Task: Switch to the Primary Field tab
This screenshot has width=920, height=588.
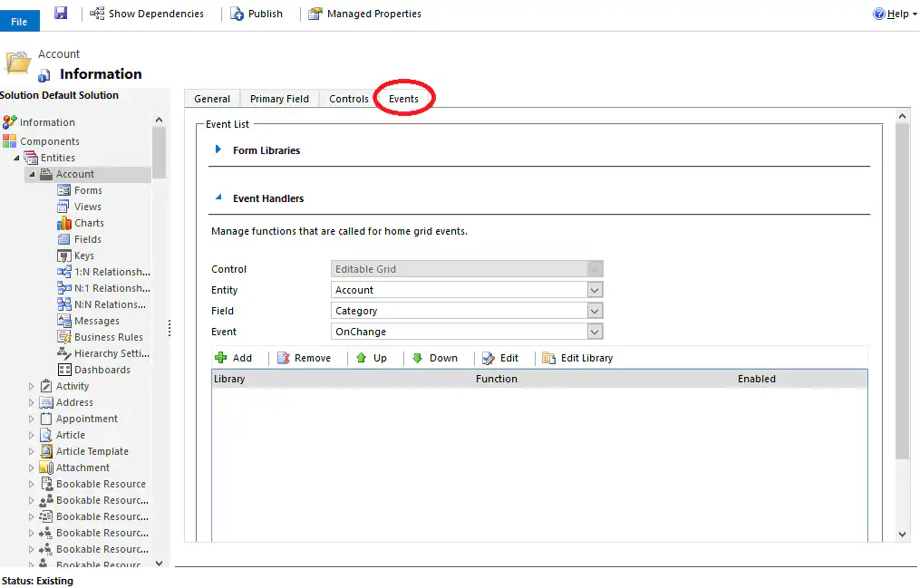Action: pyautogui.click(x=279, y=98)
